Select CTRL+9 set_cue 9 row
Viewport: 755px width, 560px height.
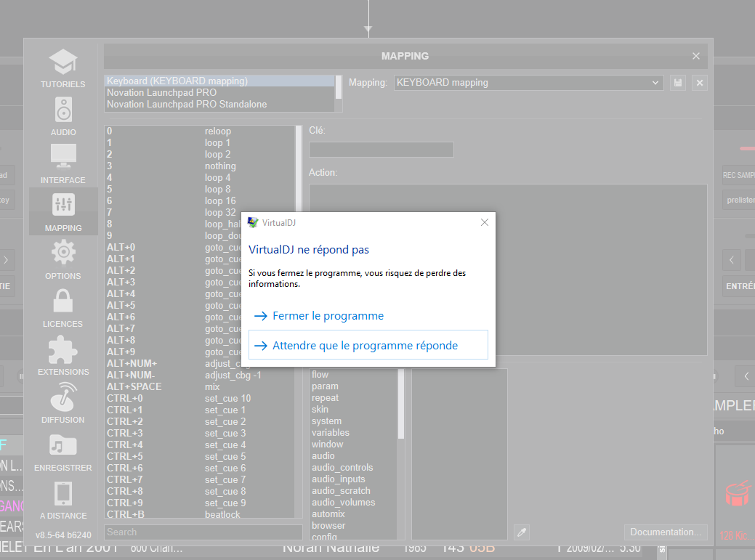pos(200,503)
